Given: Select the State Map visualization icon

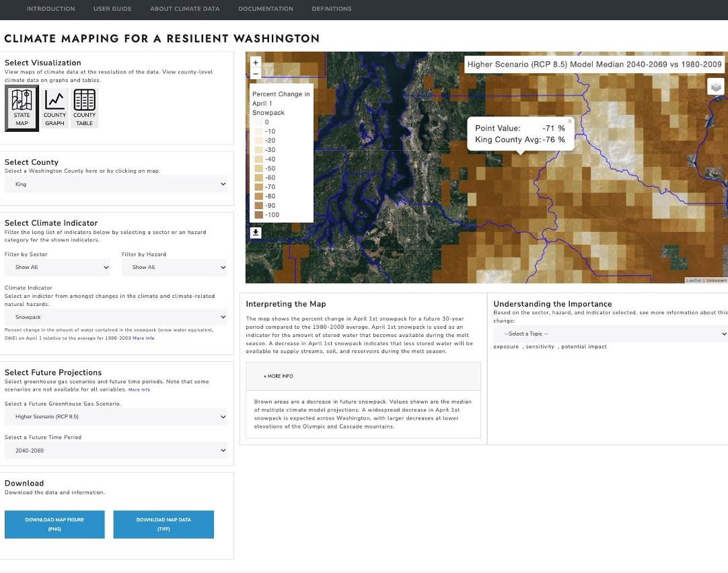Looking at the screenshot, I should coord(22,108).
